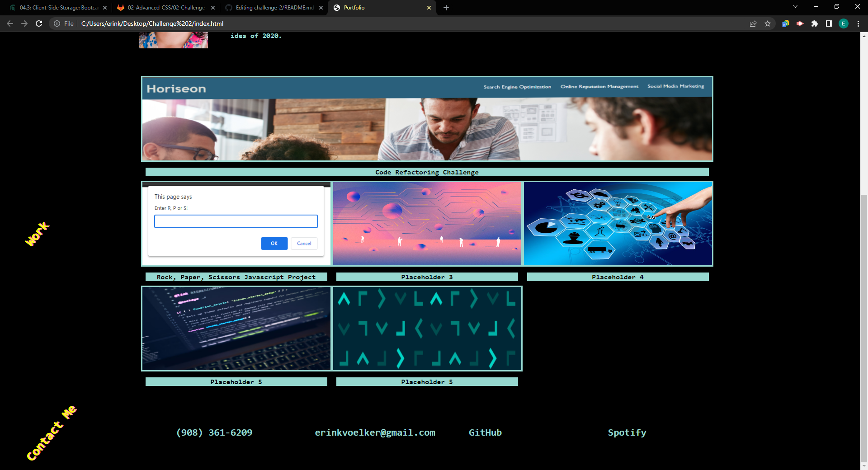
Task: Open the tab search chevron
Action: 795,7
